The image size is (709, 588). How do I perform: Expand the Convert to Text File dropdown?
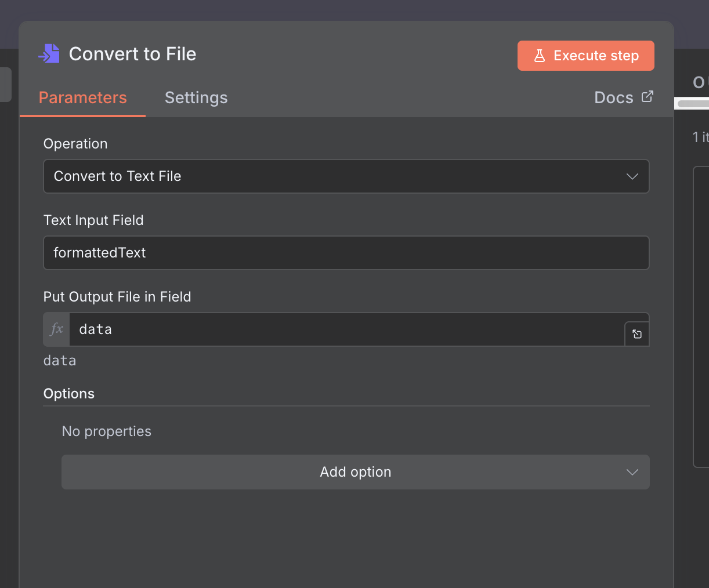pyautogui.click(x=346, y=176)
